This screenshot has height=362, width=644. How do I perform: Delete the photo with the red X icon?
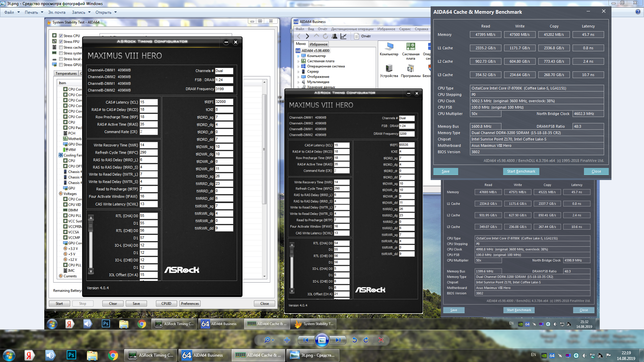click(381, 340)
